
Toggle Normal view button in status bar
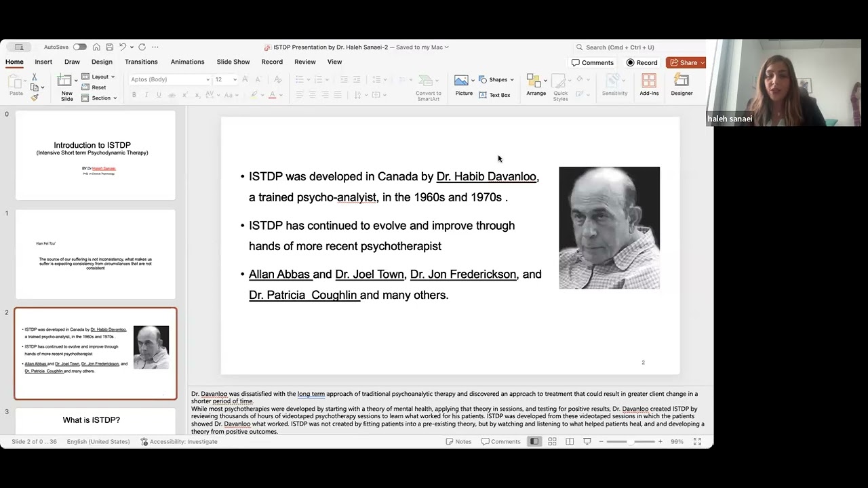534,442
